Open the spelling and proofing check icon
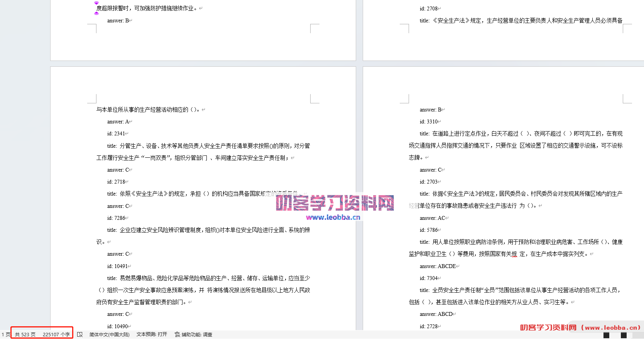This screenshot has width=644, height=339. pyautogui.click(x=80, y=334)
